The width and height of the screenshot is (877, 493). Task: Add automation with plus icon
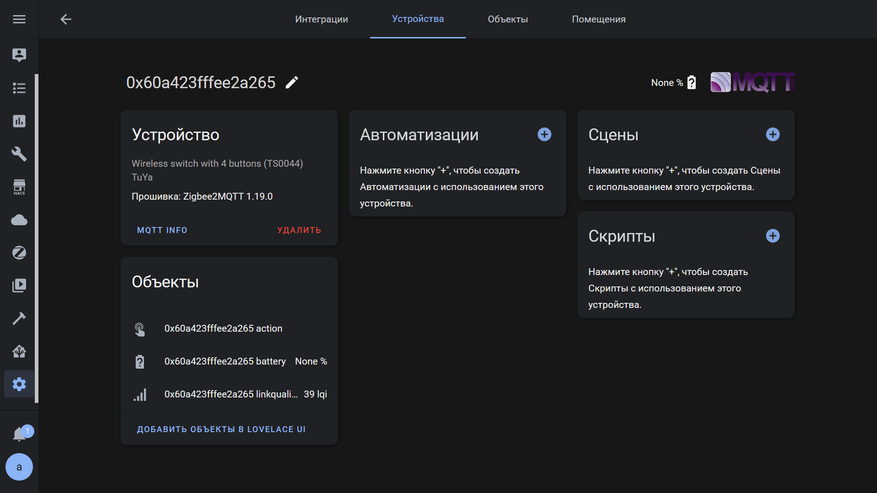coord(544,135)
